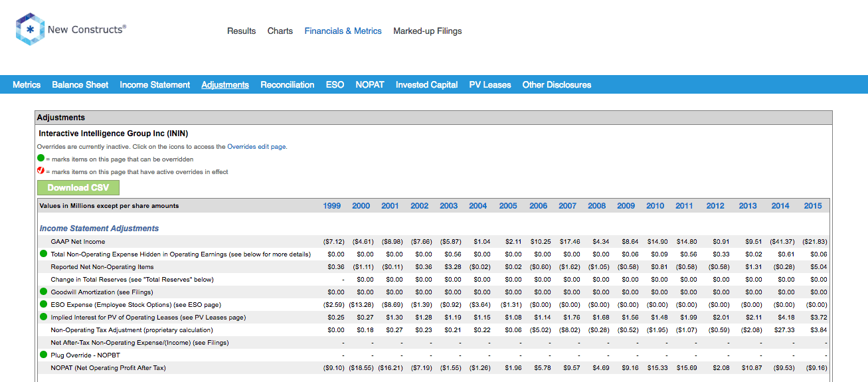Open Marked-up Filings page

coord(427,31)
